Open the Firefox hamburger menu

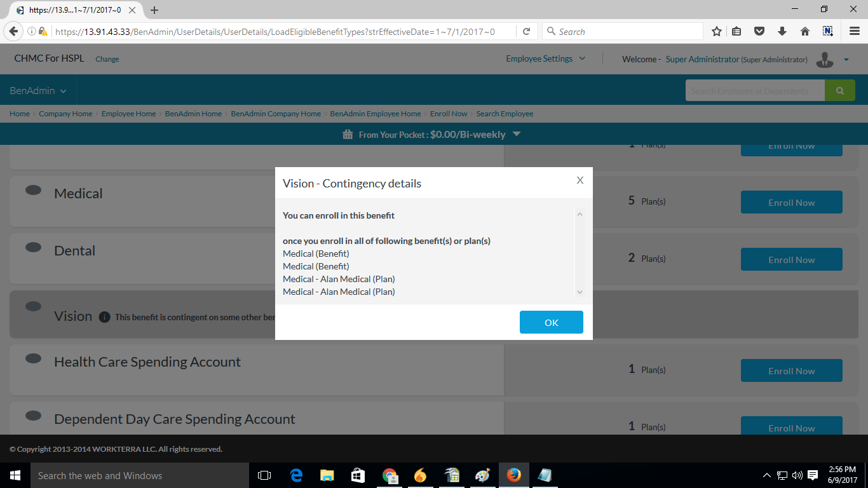coord(855,32)
